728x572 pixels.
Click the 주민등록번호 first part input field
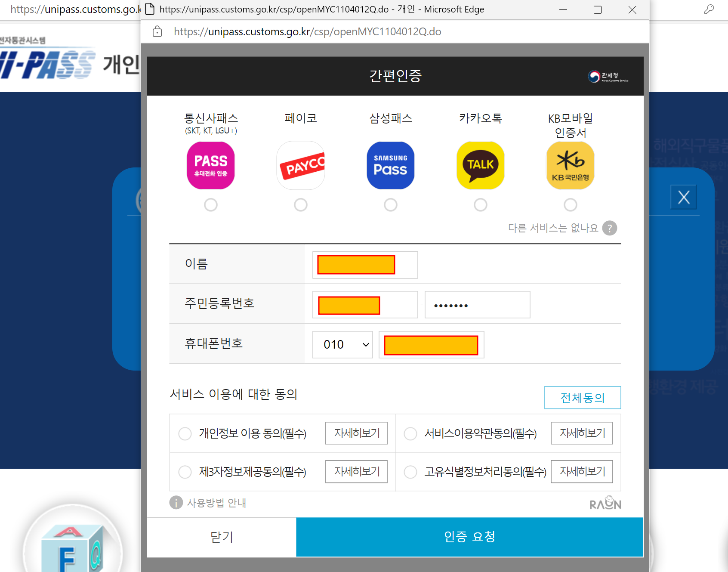pyautogui.click(x=365, y=305)
